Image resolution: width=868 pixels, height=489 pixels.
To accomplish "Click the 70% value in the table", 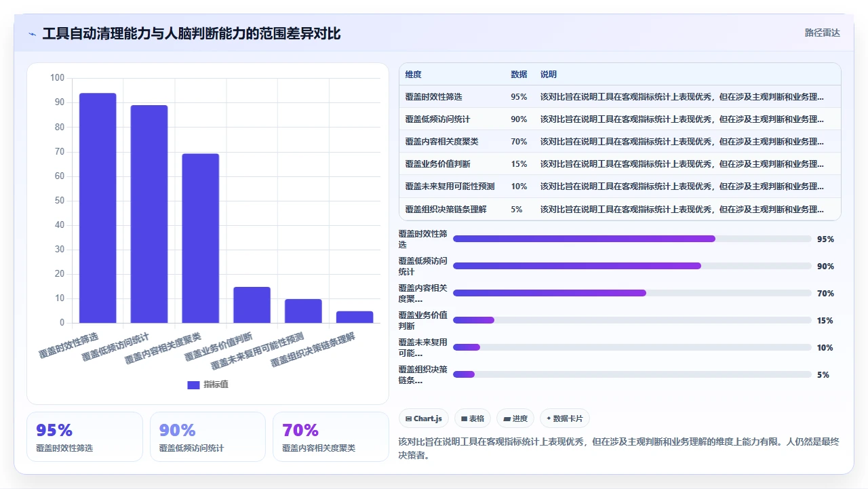I will (519, 142).
